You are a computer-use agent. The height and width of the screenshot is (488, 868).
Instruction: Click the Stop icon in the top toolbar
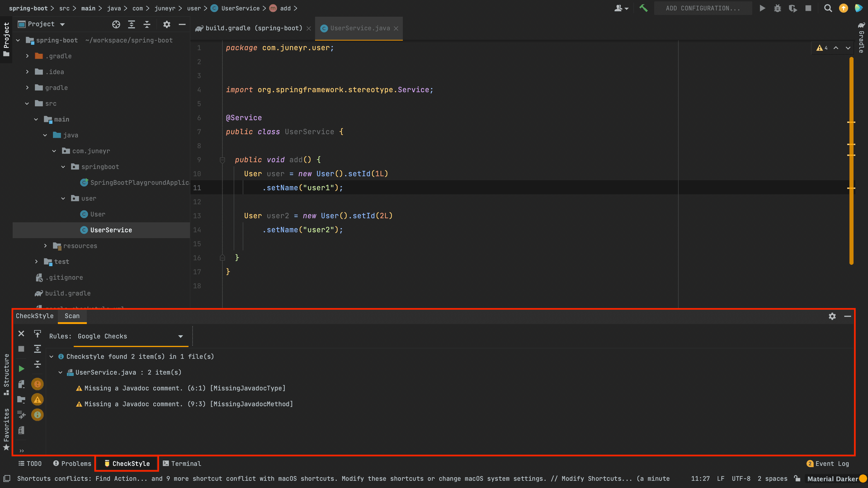pos(809,8)
